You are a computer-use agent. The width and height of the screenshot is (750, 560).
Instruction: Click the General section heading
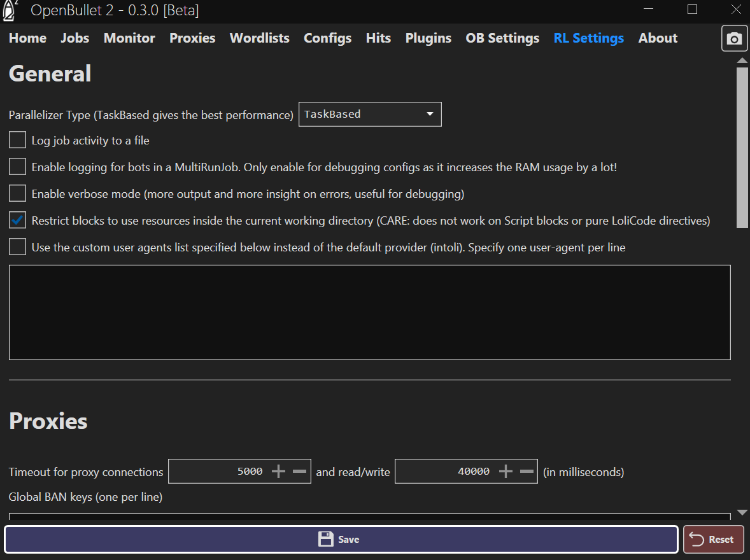pos(50,74)
